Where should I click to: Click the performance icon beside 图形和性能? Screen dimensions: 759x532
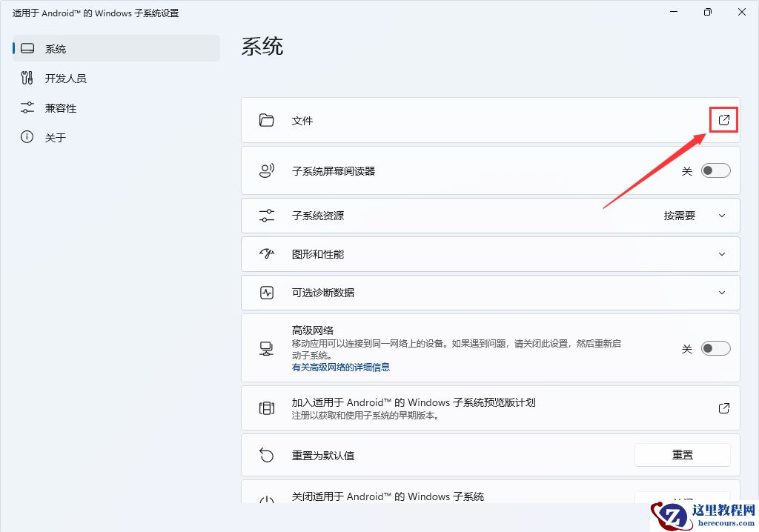[267, 253]
